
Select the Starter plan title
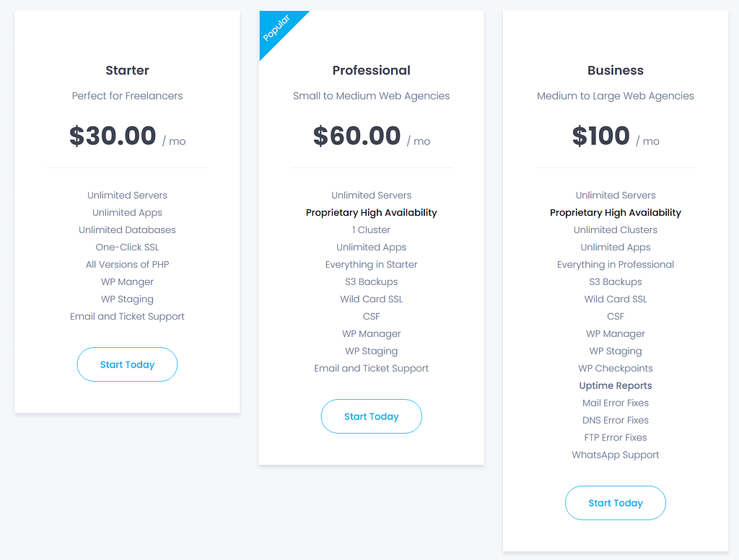tap(127, 70)
